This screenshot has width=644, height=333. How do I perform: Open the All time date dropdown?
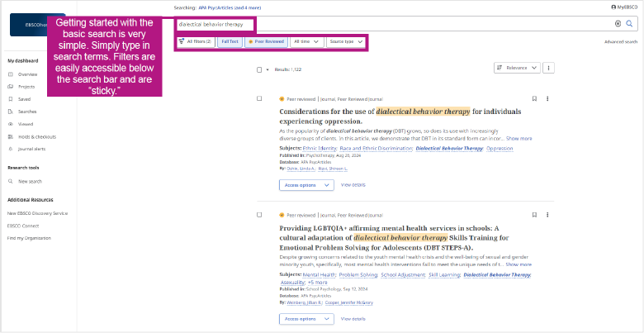(307, 42)
